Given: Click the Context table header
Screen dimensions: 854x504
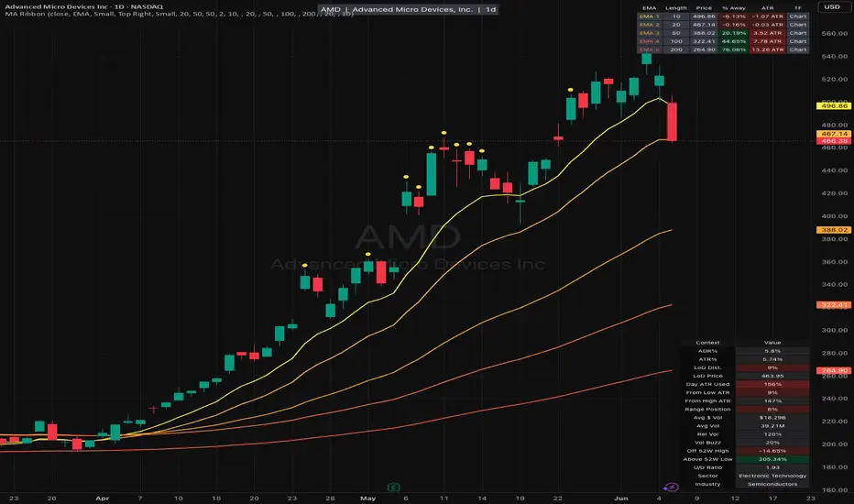Looking at the screenshot, I should point(707,343).
